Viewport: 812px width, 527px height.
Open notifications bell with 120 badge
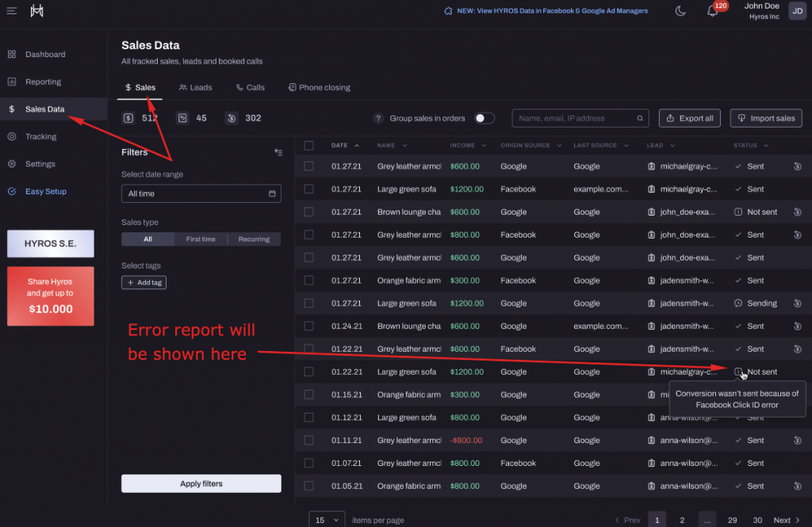point(713,11)
